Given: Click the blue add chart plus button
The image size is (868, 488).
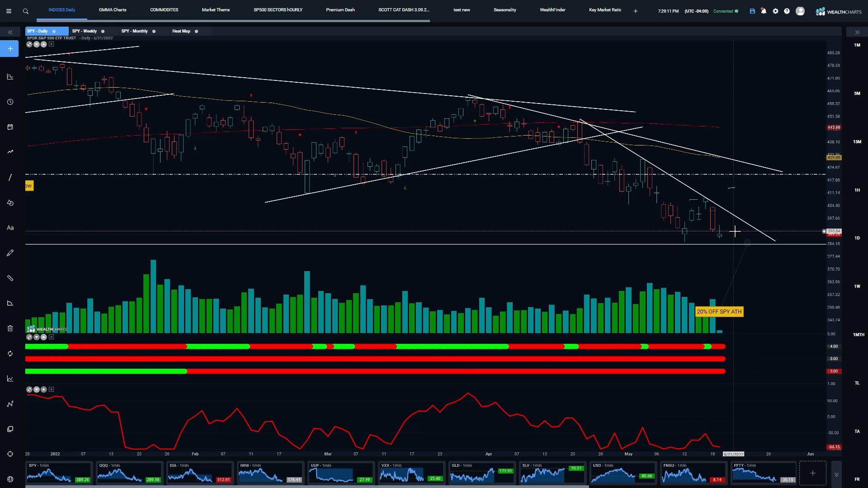Looking at the screenshot, I should [9, 48].
